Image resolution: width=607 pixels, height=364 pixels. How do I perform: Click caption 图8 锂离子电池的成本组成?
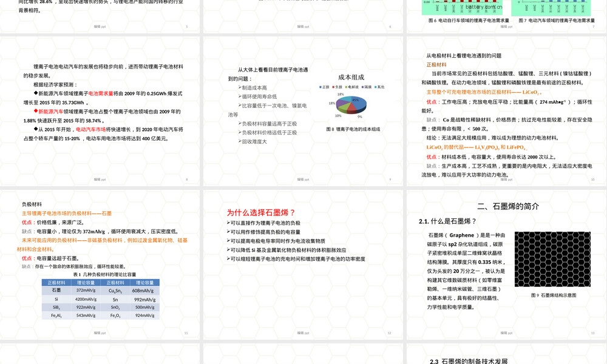(x=353, y=129)
